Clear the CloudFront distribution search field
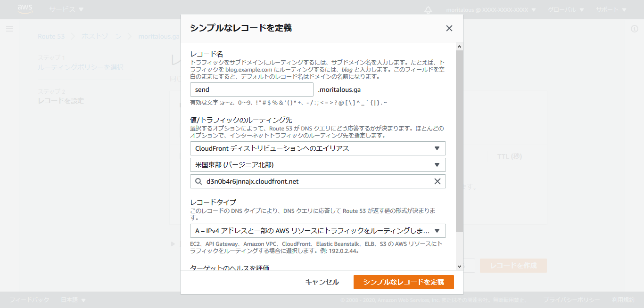This screenshot has height=308, width=644. (x=437, y=181)
